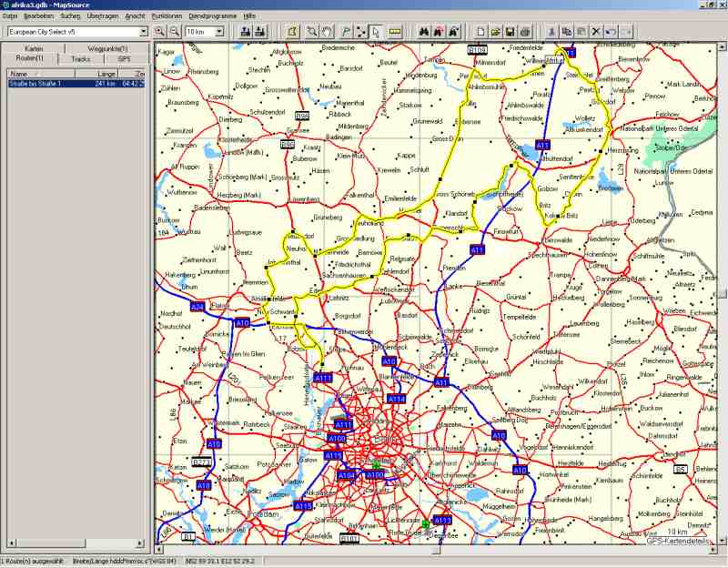Activate the distance measure ruler tool
728x568 pixels.
[x=395, y=32]
